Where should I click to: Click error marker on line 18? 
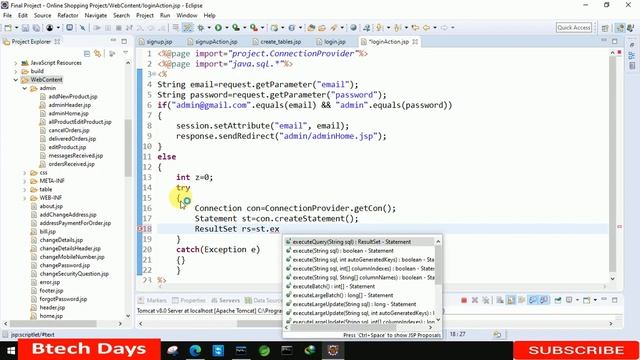pos(140,229)
